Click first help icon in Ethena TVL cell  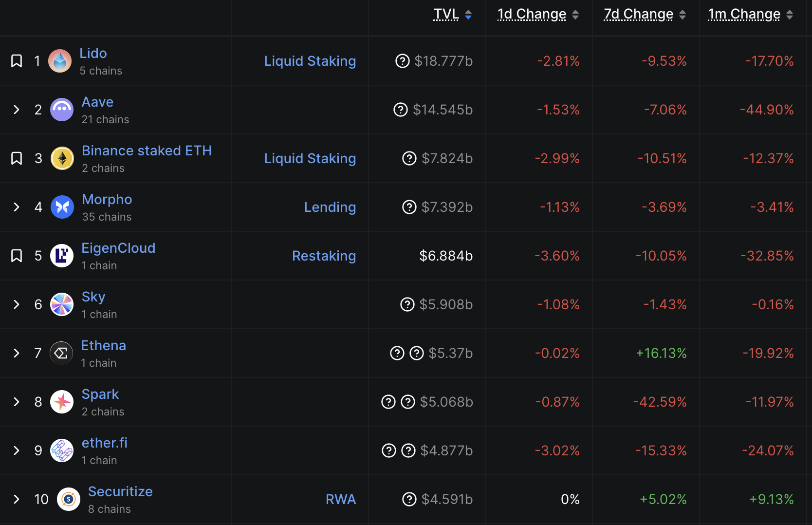pyautogui.click(x=397, y=353)
